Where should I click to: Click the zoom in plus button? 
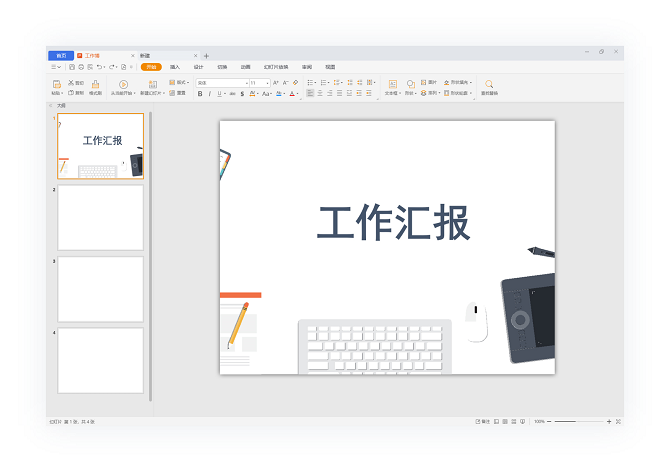pos(609,422)
